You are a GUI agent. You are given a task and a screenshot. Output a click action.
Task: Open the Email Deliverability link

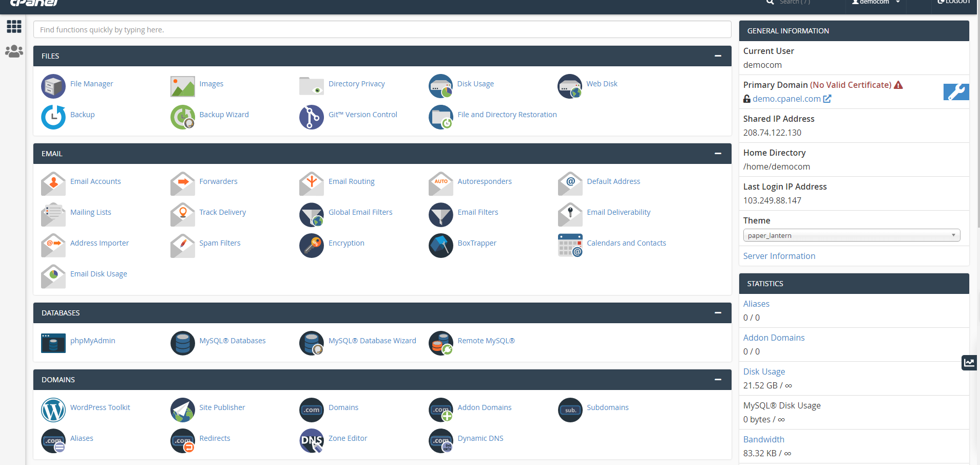[619, 212]
